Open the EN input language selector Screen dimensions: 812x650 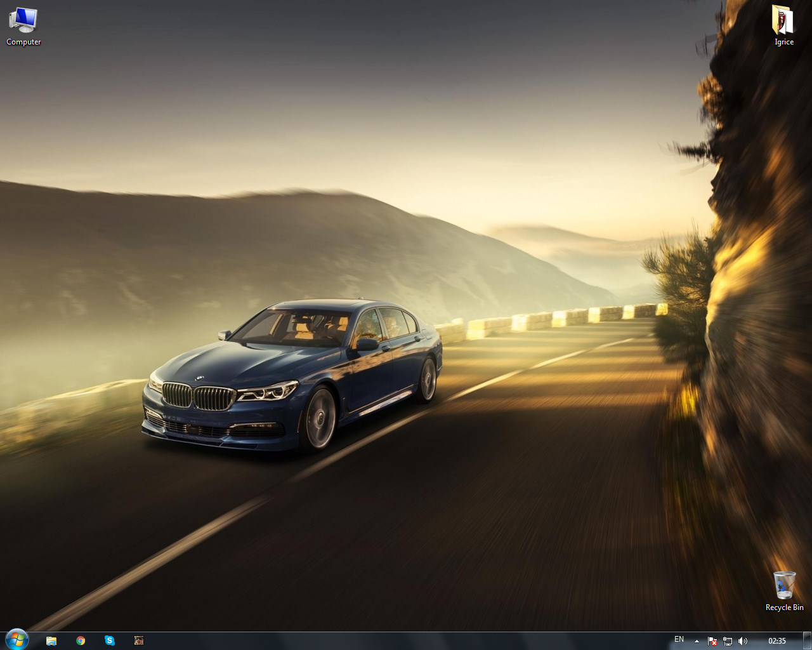coord(679,640)
